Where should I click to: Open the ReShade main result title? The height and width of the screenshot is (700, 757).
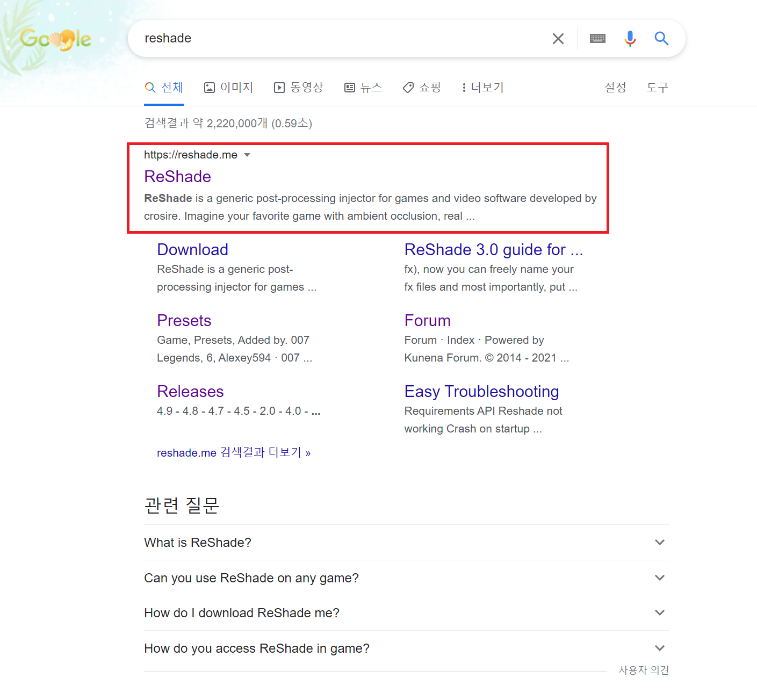(x=178, y=177)
